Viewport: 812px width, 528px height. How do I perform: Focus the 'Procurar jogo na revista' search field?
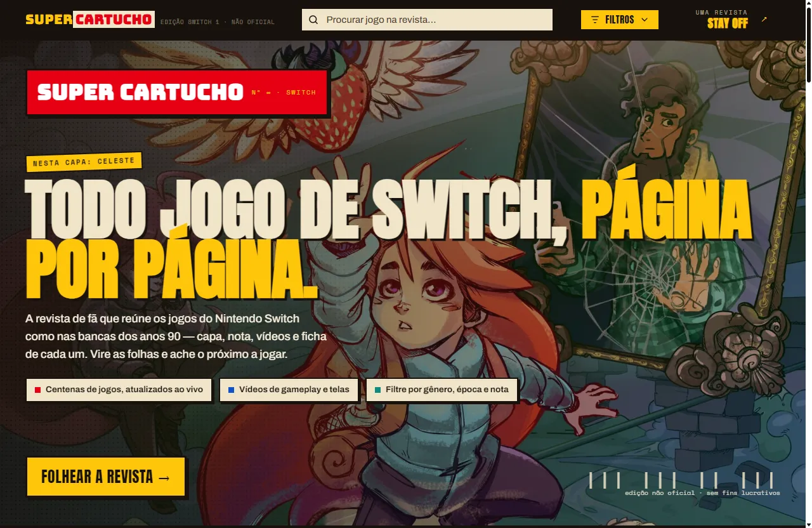click(x=427, y=20)
